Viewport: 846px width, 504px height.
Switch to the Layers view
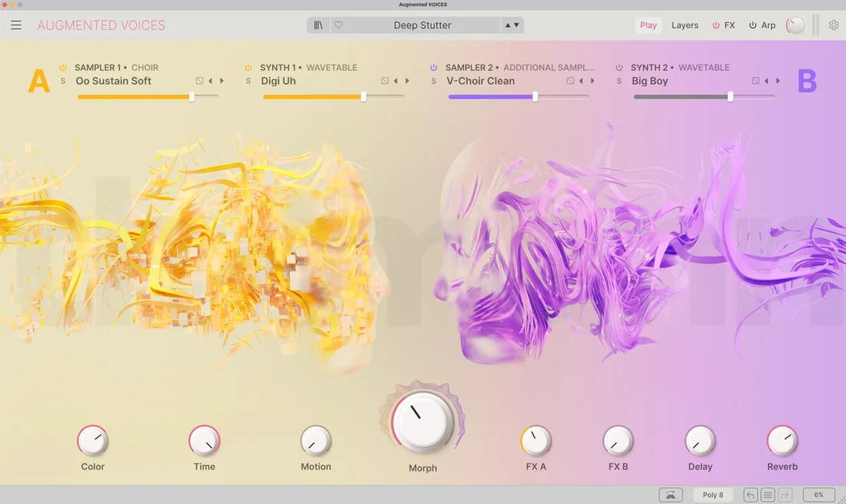point(685,25)
